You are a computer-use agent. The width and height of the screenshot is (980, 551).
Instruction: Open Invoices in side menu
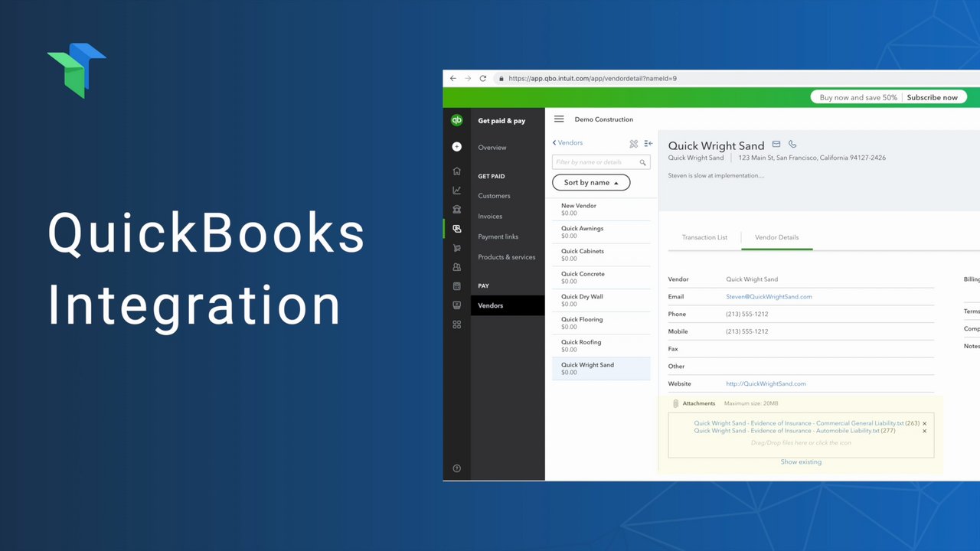490,217
